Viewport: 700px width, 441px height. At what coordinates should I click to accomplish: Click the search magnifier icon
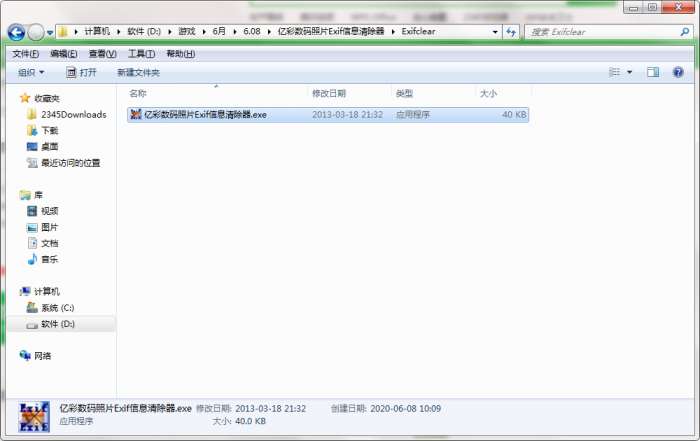[x=684, y=32]
